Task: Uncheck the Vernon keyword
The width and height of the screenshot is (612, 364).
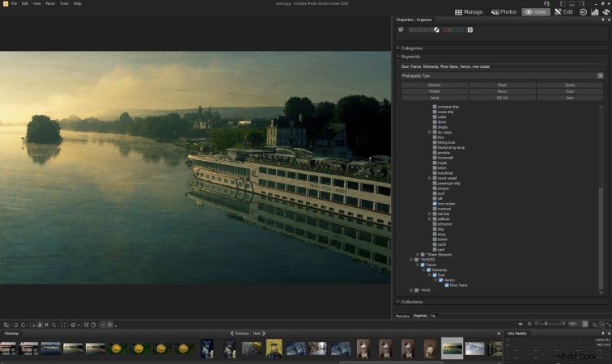Action: [440, 280]
